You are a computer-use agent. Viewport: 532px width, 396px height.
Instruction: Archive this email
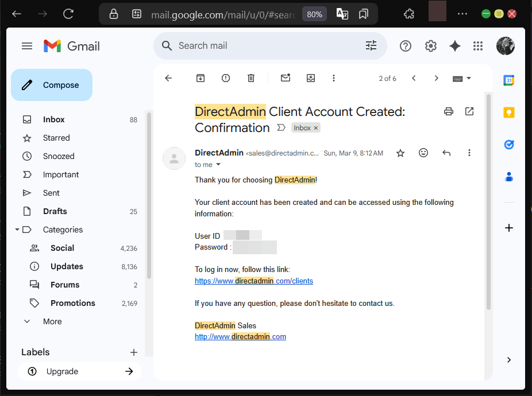(x=200, y=78)
